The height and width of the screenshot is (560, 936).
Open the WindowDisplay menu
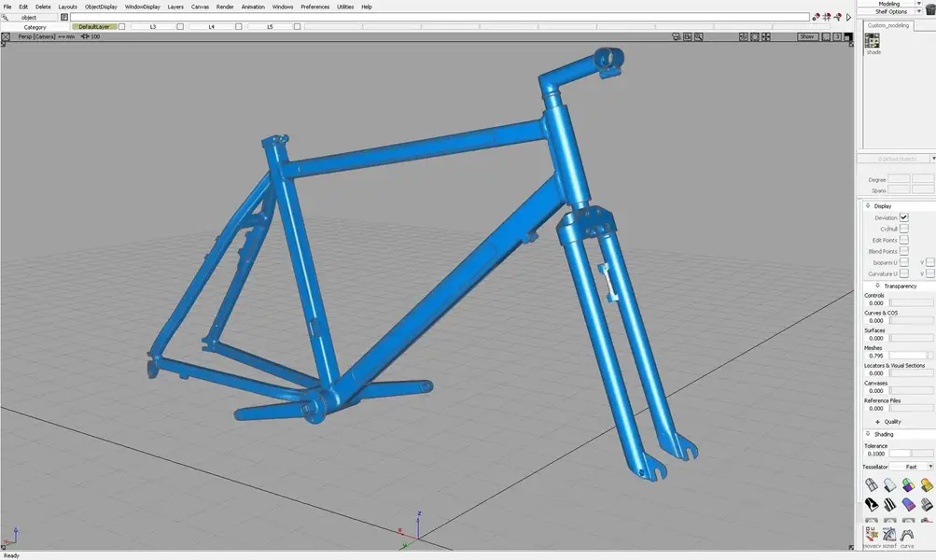[x=142, y=7]
